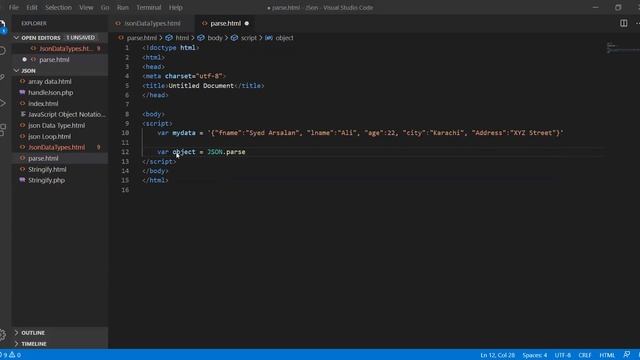The height and width of the screenshot is (360, 640).
Task: Collapse the Open Editors section
Action: pos(16,38)
